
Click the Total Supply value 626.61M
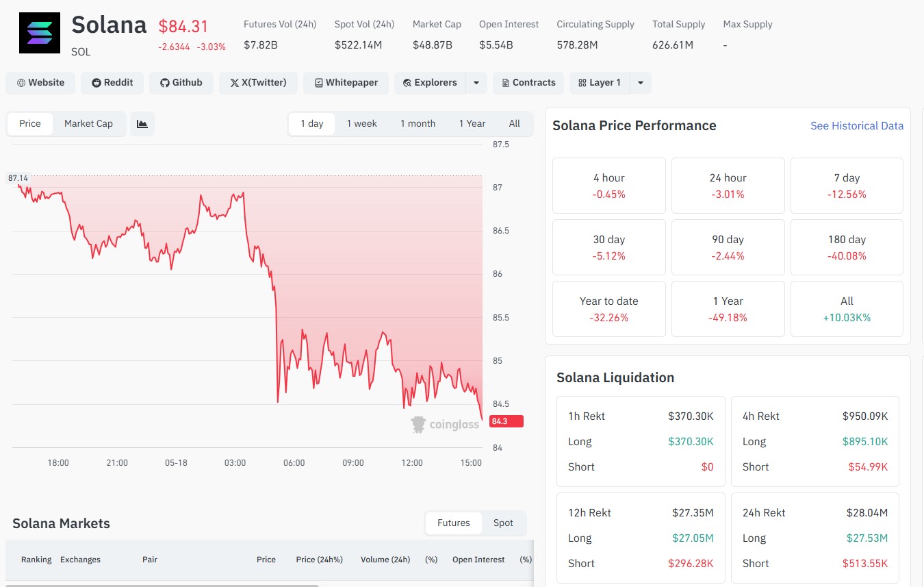point(673,45)
